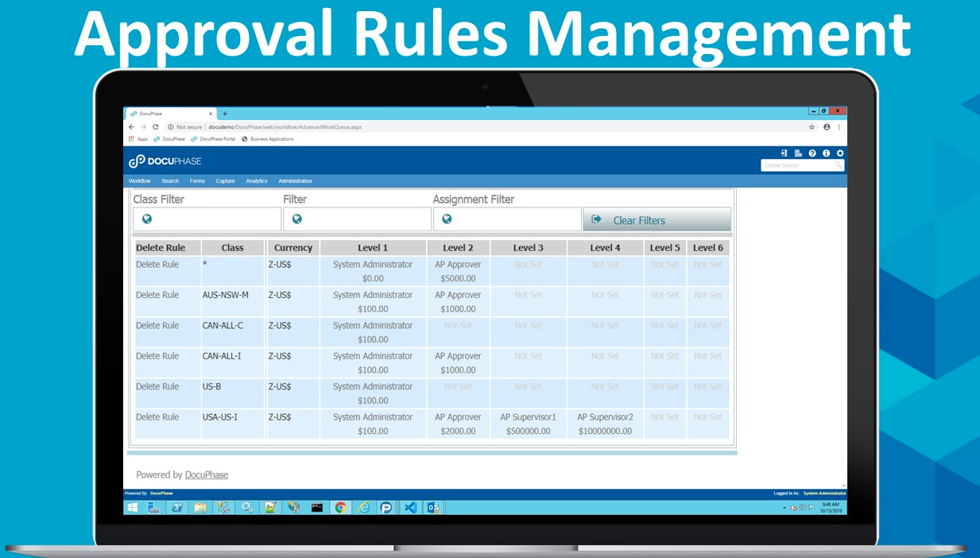Open the info icon in the header
Image resolution: width=980 pixels, height=558 pixels.
(x=827, y=153)
